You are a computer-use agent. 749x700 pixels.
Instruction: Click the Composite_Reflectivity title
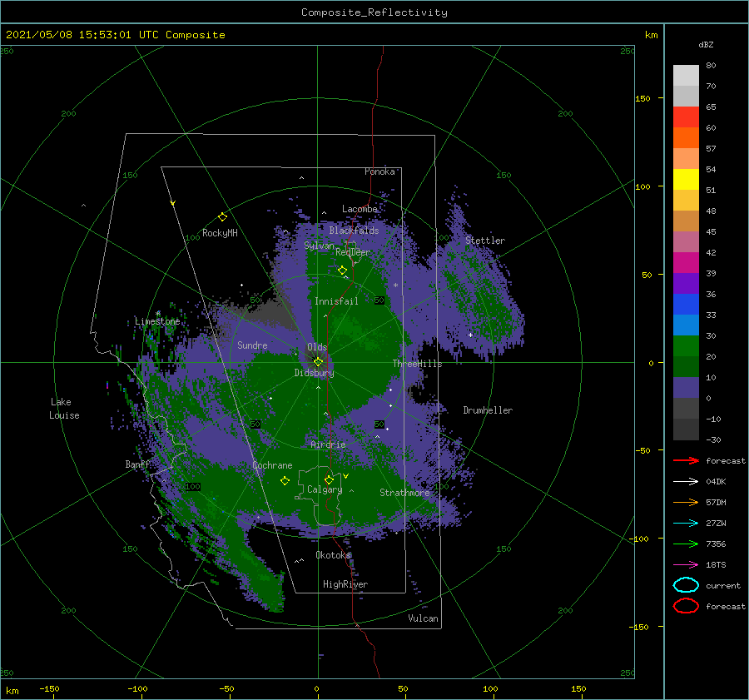coord(374,12)
